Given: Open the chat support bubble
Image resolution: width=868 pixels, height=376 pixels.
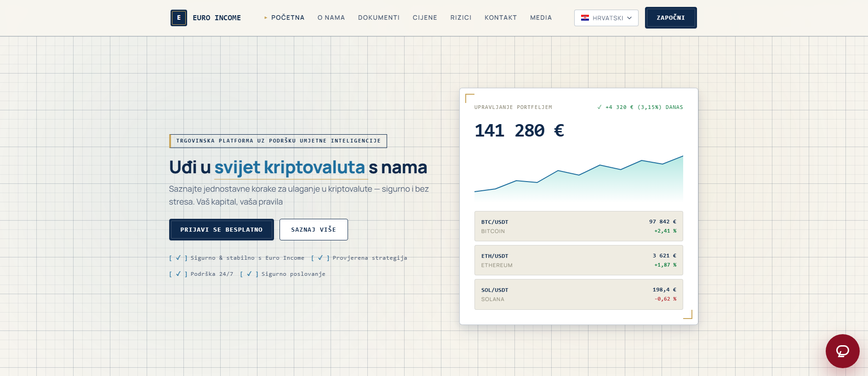Looking at the screenshot, I should coord(842,351).
